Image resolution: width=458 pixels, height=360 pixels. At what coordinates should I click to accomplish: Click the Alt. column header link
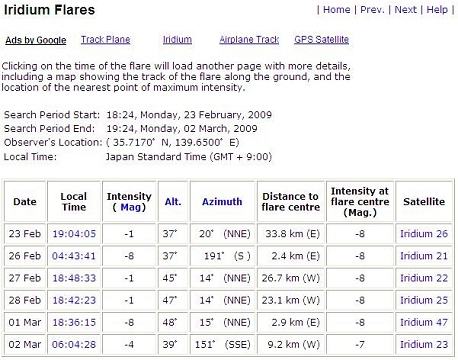pyautogui.click(x=173, y=202)
